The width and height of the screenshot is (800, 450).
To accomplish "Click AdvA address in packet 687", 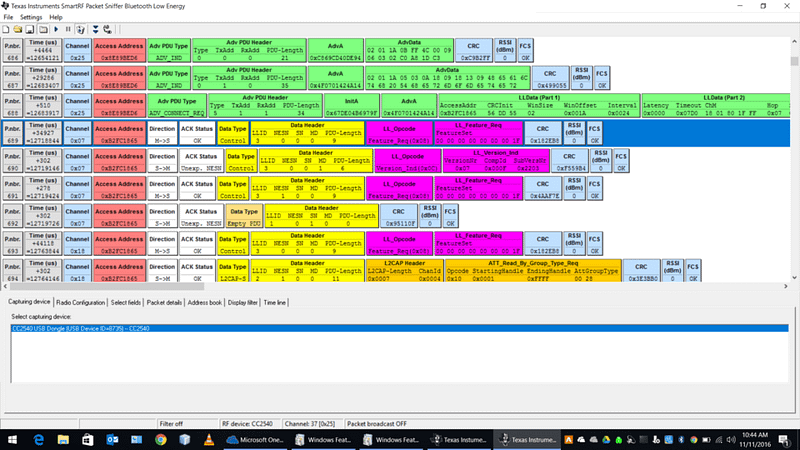I will click(x=335, y=78).
